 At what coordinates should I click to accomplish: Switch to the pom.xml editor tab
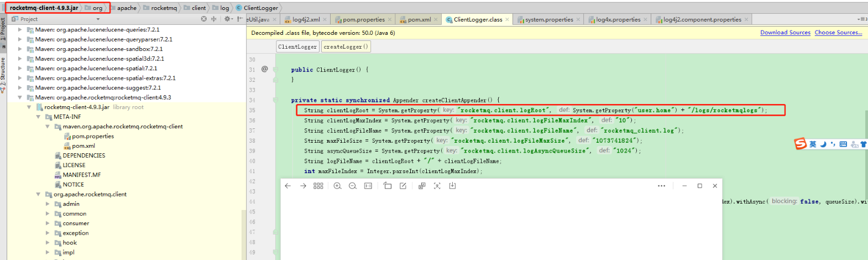419,19
